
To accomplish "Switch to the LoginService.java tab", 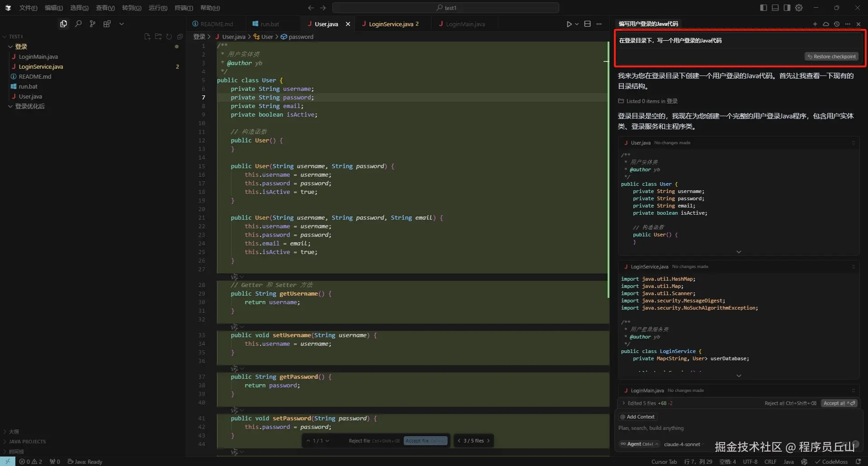I will point(391,24).
